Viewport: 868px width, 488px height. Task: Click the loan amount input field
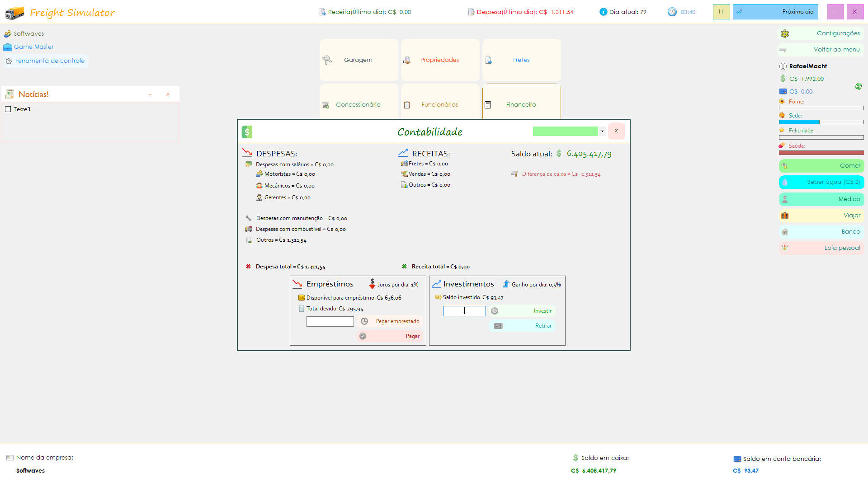(330, 321)
